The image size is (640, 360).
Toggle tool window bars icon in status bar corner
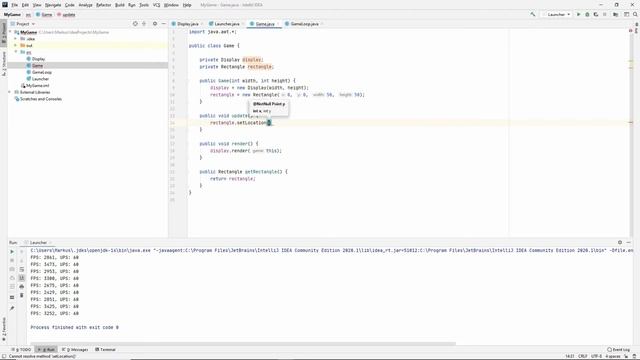click(4, 356)
